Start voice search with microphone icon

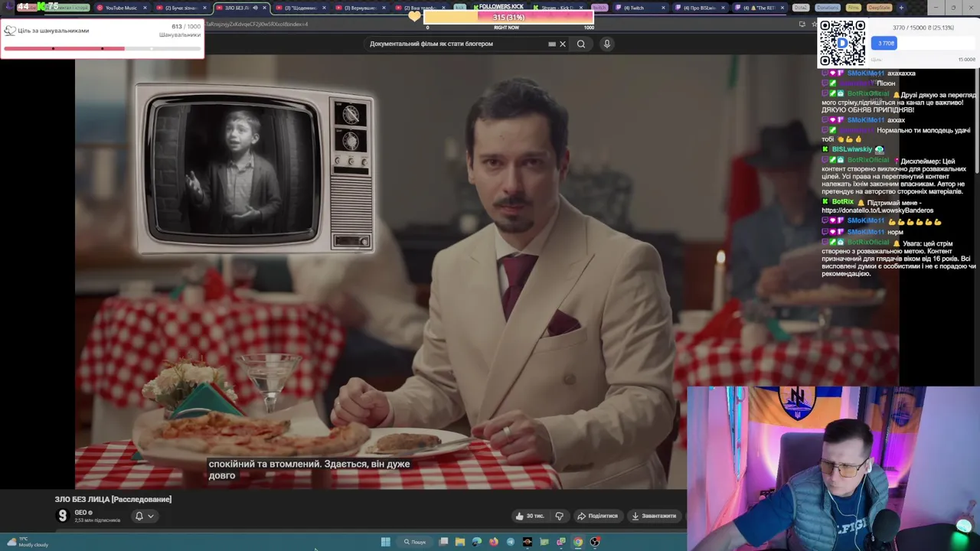606,44
